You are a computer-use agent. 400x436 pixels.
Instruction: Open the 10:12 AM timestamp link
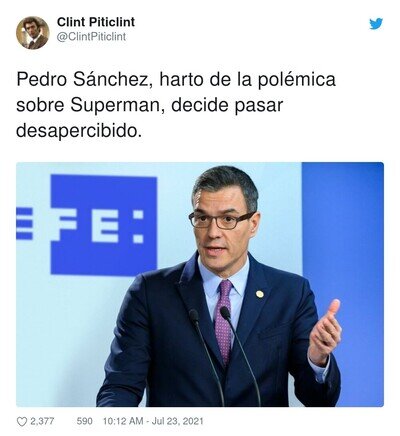click(x=123, y=421)
